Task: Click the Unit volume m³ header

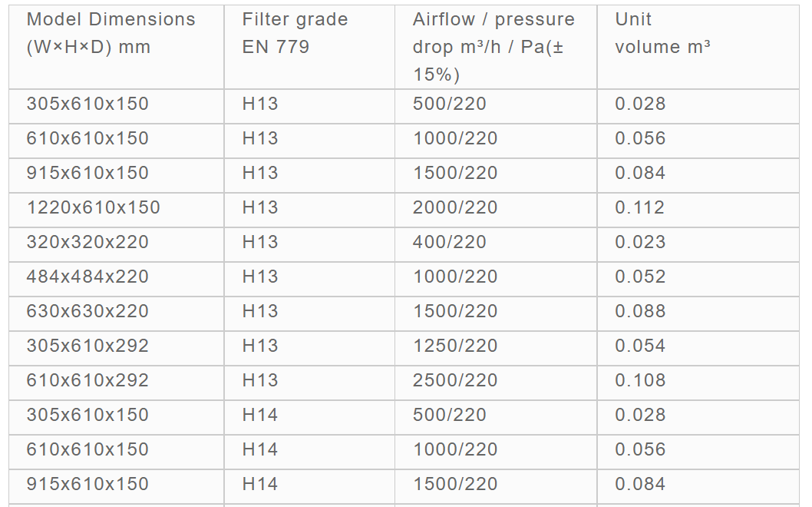Action: pos(662,33)
